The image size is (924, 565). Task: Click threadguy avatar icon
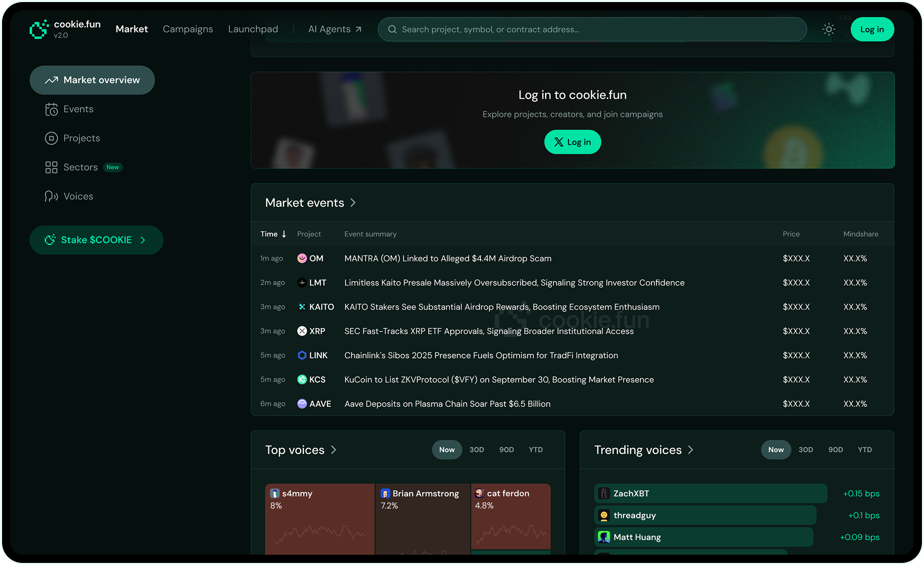click(x=604, y=515)
